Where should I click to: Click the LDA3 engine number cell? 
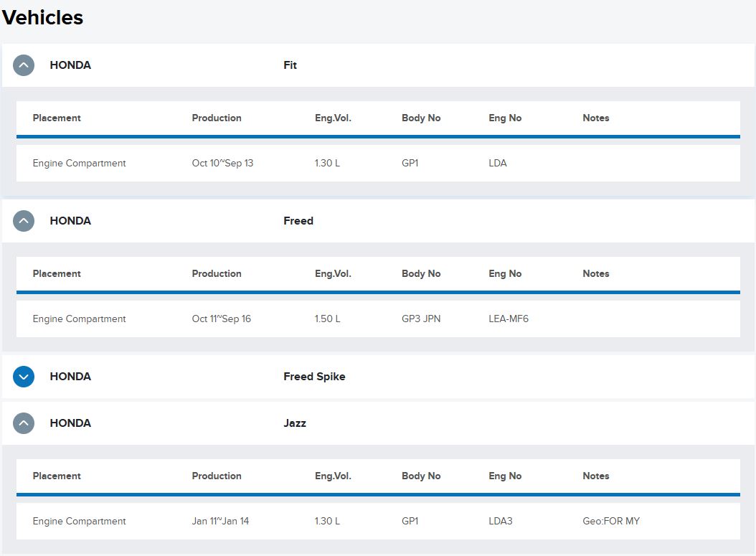click(x=501, y=522)
